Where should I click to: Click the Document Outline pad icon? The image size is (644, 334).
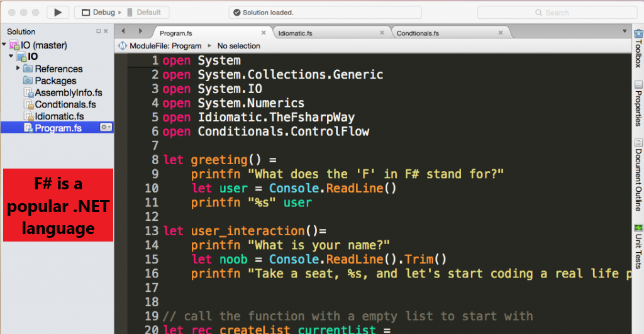(x=638, y=143)
